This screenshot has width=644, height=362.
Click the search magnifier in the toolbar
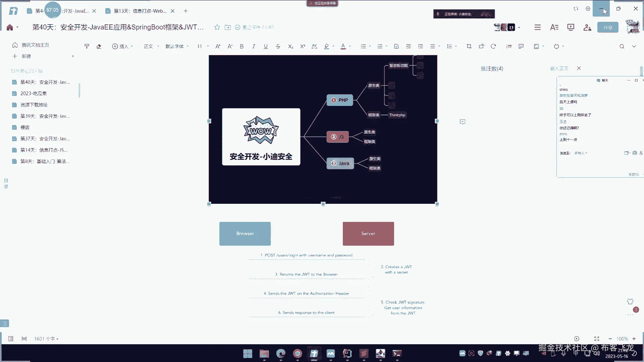click(622, 46)
